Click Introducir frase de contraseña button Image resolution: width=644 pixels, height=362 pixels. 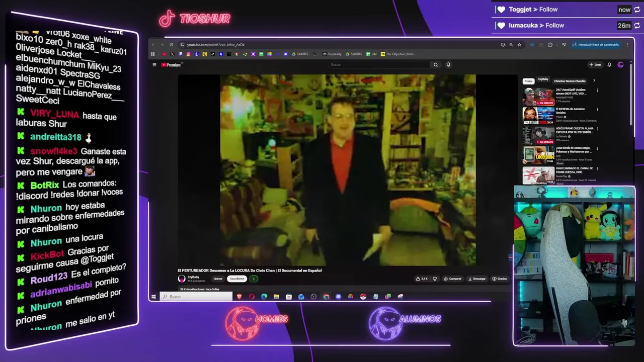[595, 45]
